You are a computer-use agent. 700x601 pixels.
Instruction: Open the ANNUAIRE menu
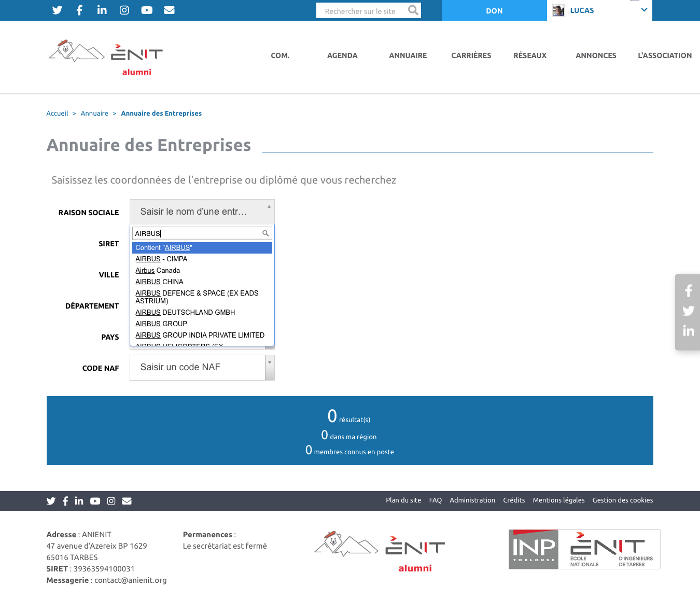pos(408,55)
